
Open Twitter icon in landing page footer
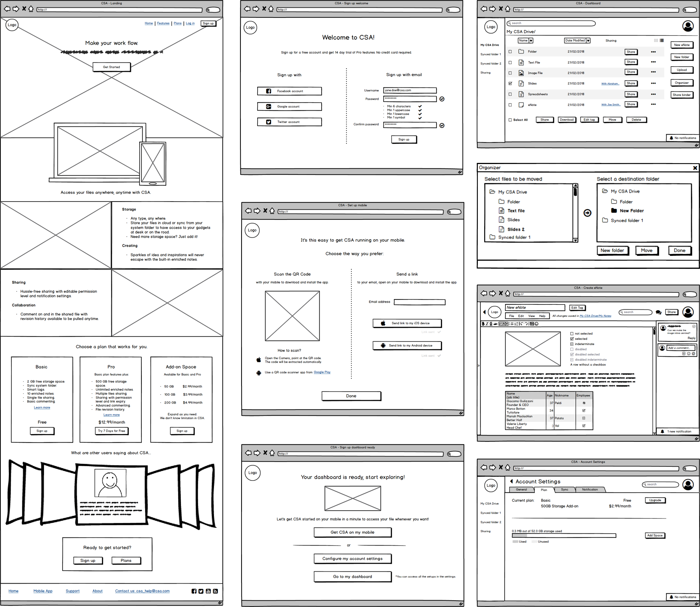click(x=201, y=591)
